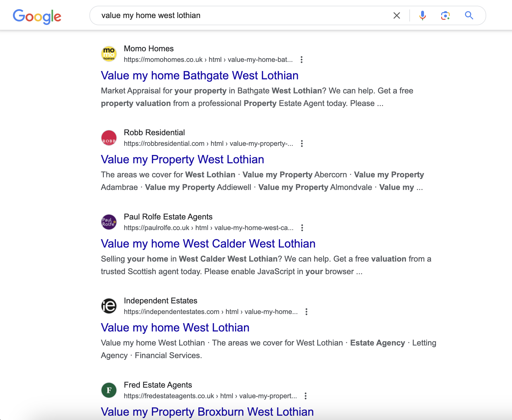Click the Fred Estate Agents favicon
This screenshot has height=420, width=512.
pos(109,390)
